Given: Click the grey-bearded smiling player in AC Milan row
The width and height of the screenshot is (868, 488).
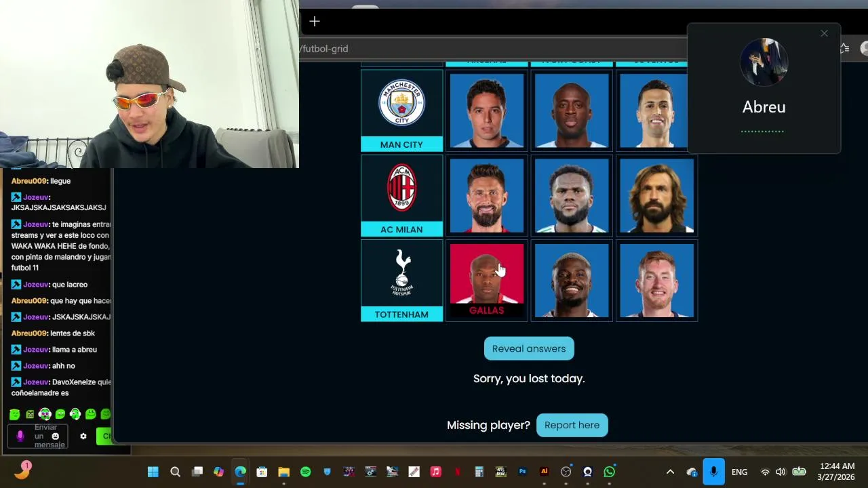Looking at the screenshot, I should click(487, 195).
